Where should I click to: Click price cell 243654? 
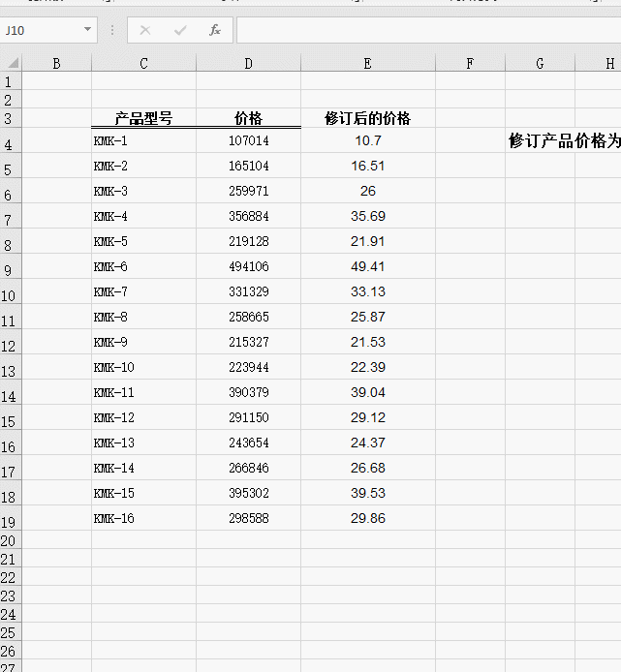point(248,443)
